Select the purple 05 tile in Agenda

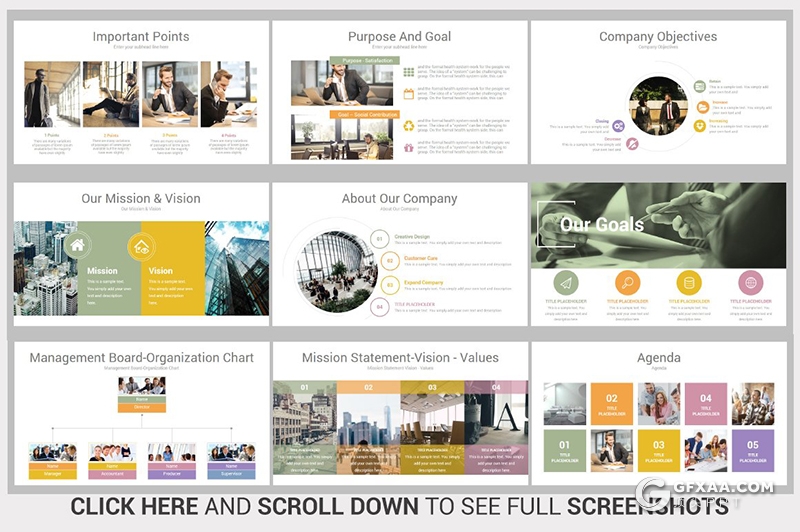(x=752, y=450)
